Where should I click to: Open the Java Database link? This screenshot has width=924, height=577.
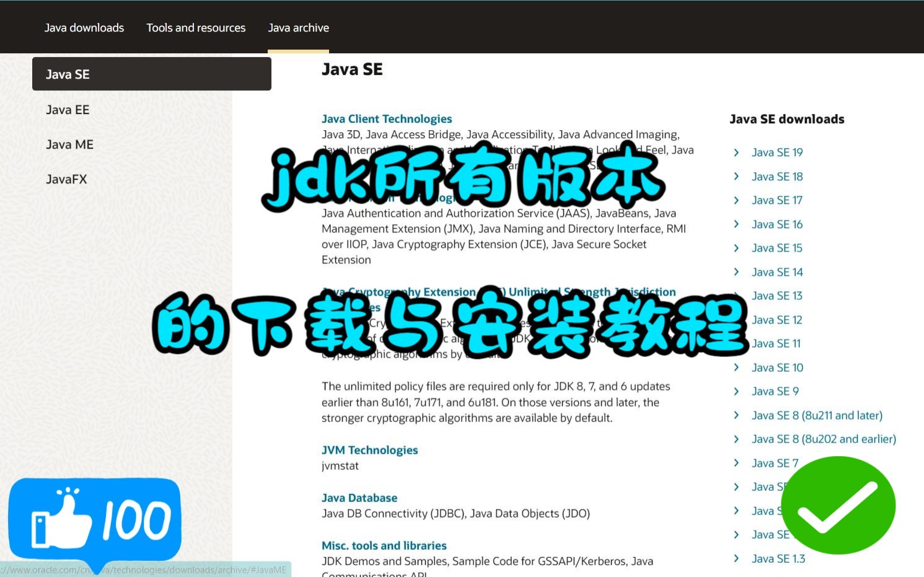[359, 498]
